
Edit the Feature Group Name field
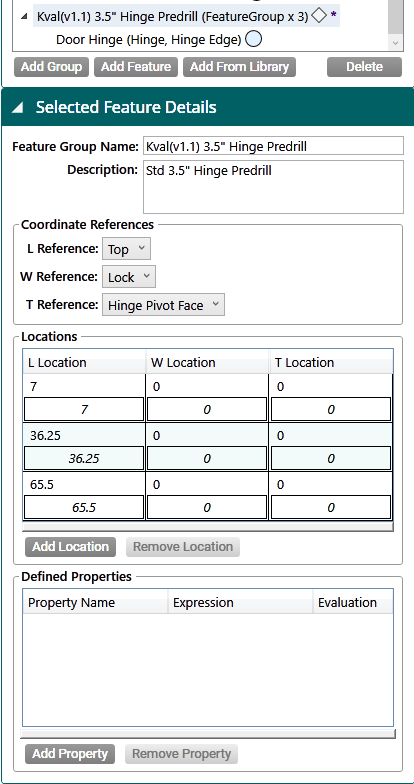point(273,146)
